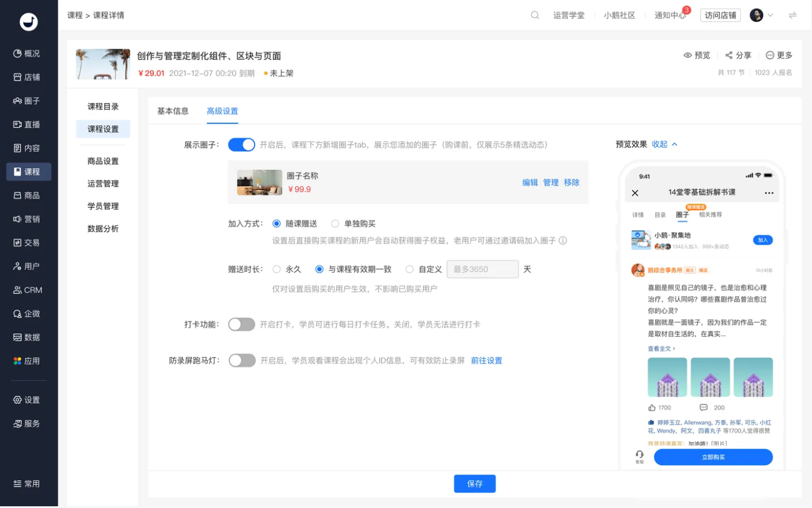
Task: Turn off the 展示圈子 toggle
Action: coord(241,145)
